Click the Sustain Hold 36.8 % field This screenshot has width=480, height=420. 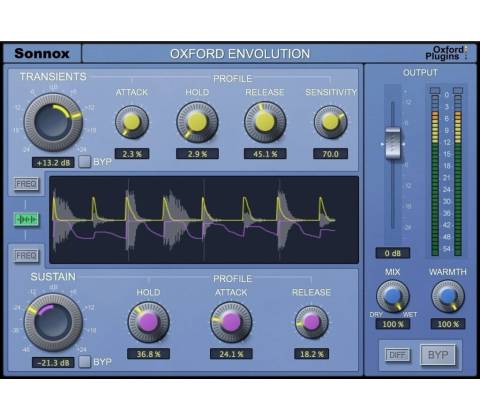click(148, 354)
